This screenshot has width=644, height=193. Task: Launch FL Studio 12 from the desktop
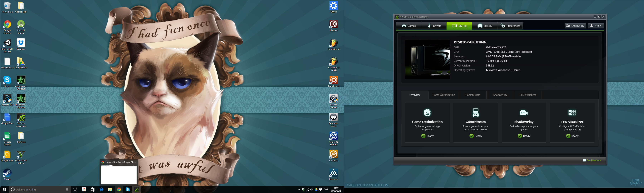[333, 44]
